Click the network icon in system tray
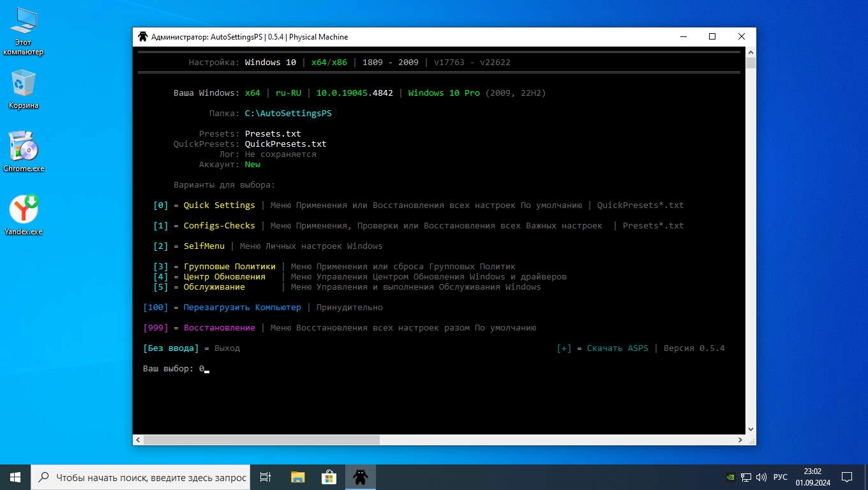Image resolution: width=868 pixels, height=490 pixels. (745, 477)
